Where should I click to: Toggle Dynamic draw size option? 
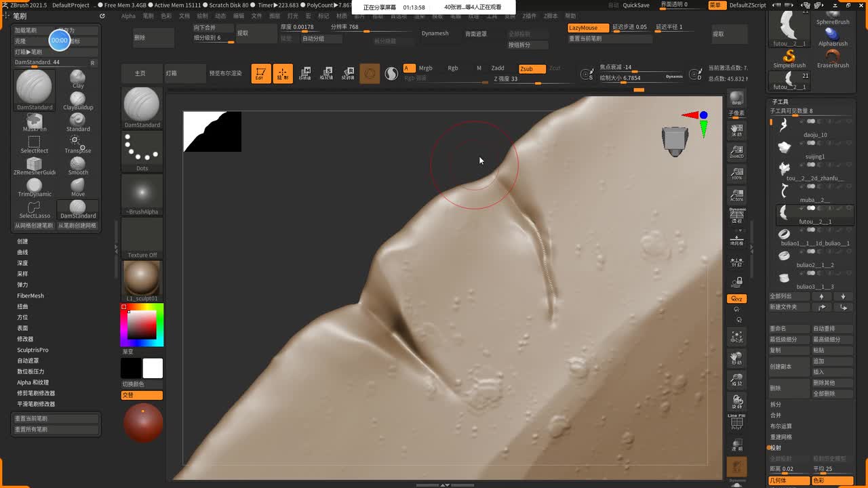tap(674, 77)
